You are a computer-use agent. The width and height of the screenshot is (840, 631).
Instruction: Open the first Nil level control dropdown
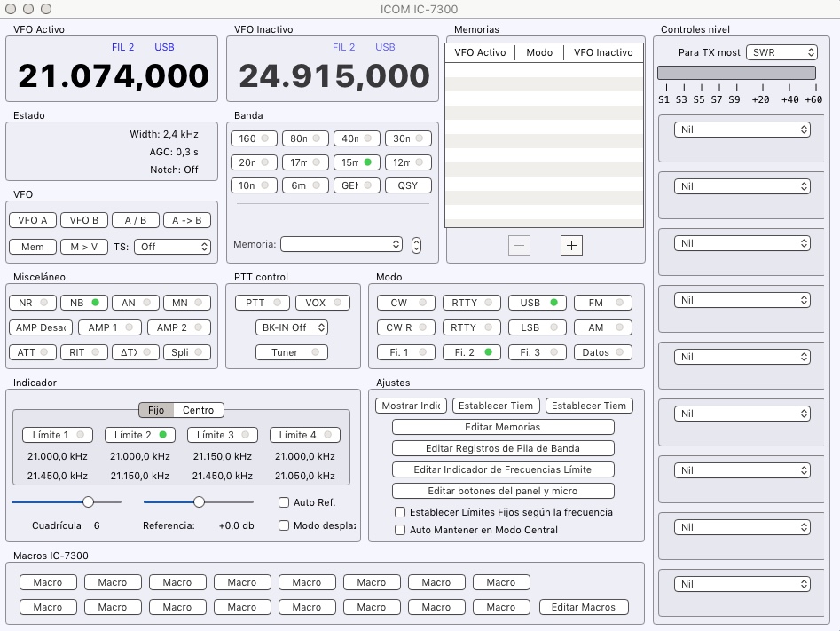[x=742, y=130]
